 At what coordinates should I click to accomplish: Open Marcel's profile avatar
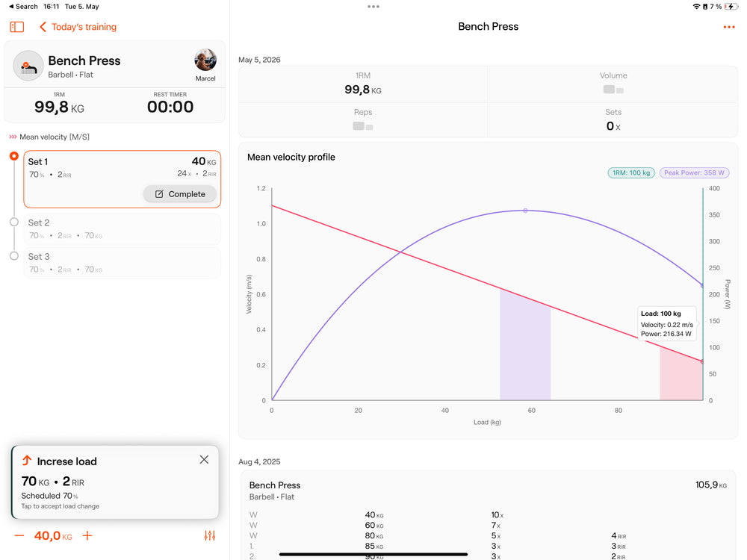(205, 60)
